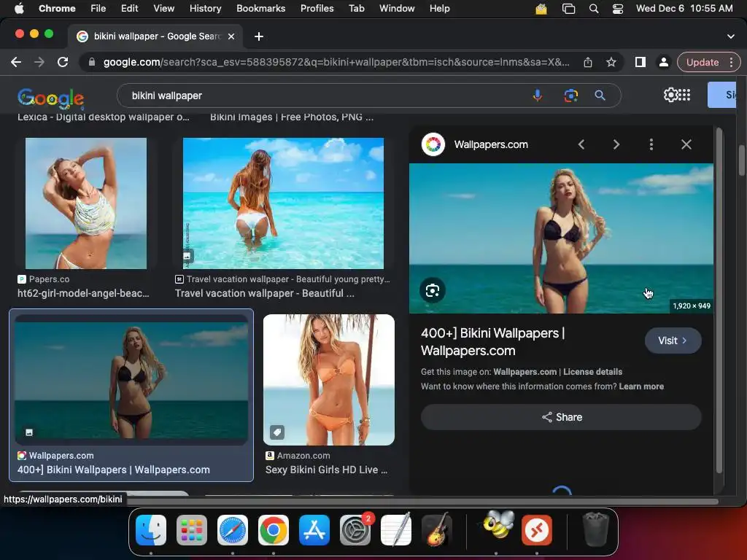Open the Apple menu

coord(19,9)
